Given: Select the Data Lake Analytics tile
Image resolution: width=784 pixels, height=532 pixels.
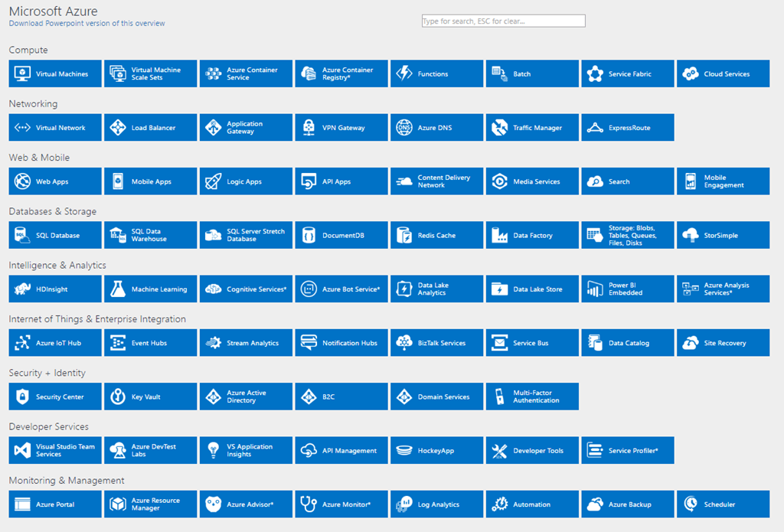Looking at the screenshot, I should tap(437, 289).
